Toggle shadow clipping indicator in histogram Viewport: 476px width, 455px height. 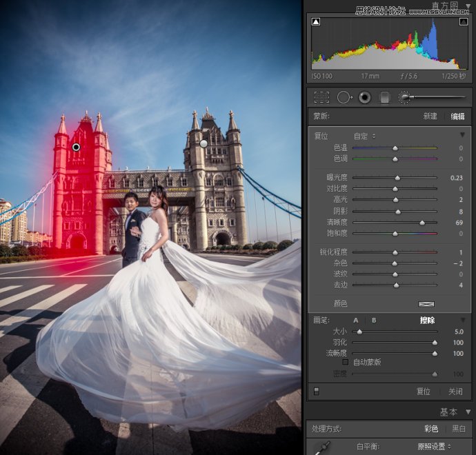coord(316,22)
